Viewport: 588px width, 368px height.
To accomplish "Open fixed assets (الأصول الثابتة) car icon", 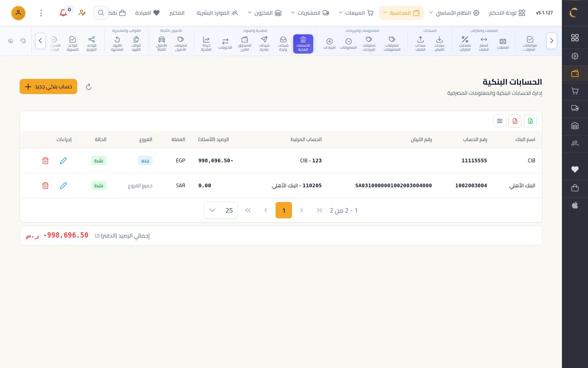I will click(x=162, y=44).
